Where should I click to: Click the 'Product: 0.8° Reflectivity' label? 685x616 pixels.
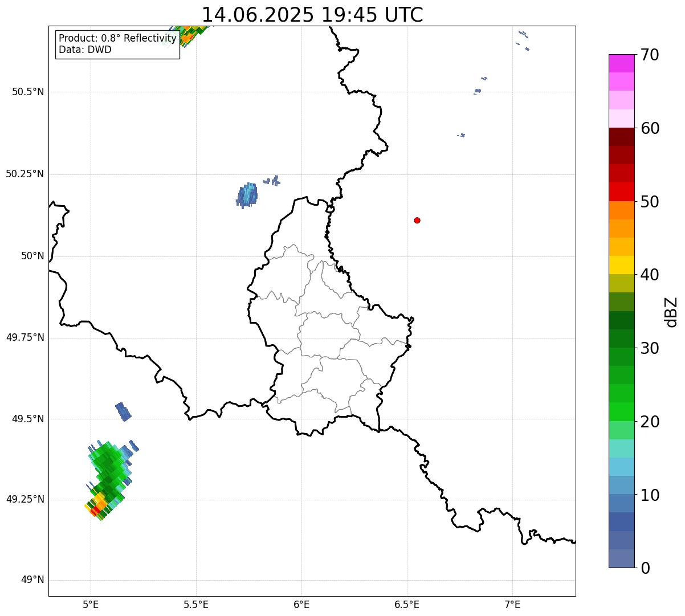point(117,38)
